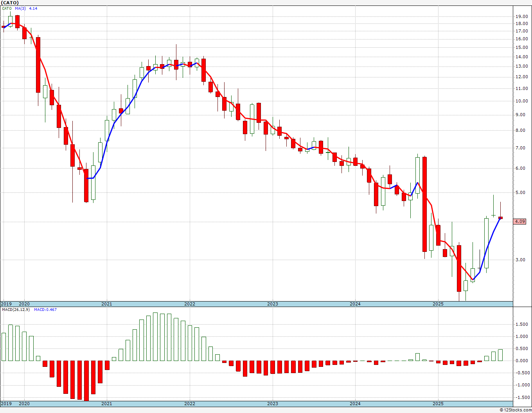Click the 13.00 price axis label
The width and height of the screenshot is (532, 413).
(522, 66)
